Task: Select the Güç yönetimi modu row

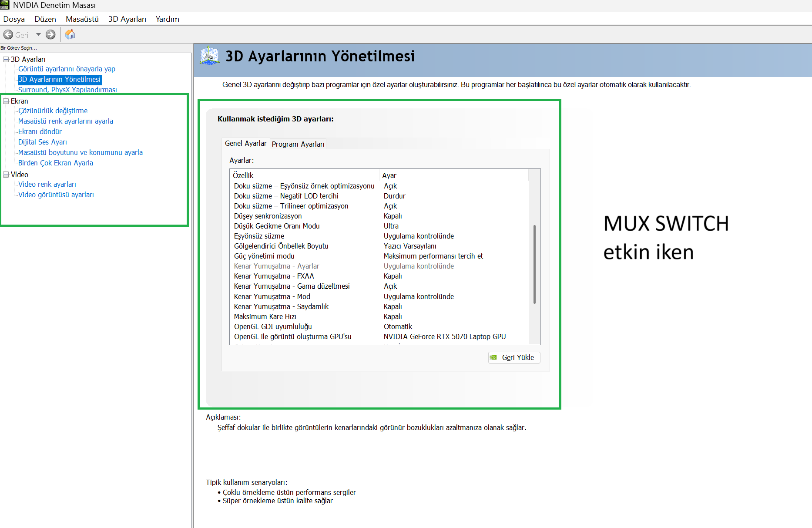Action: coord(379,256)
